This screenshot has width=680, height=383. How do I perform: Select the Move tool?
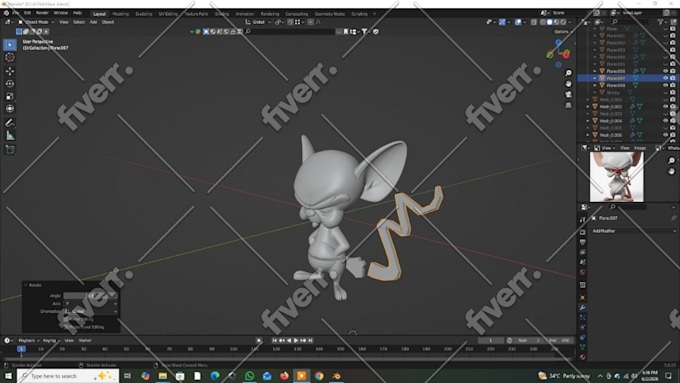10,71
